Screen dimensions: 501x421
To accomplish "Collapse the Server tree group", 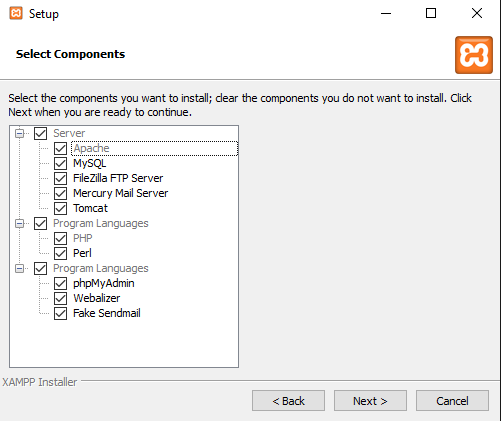I will click(20, 134).
